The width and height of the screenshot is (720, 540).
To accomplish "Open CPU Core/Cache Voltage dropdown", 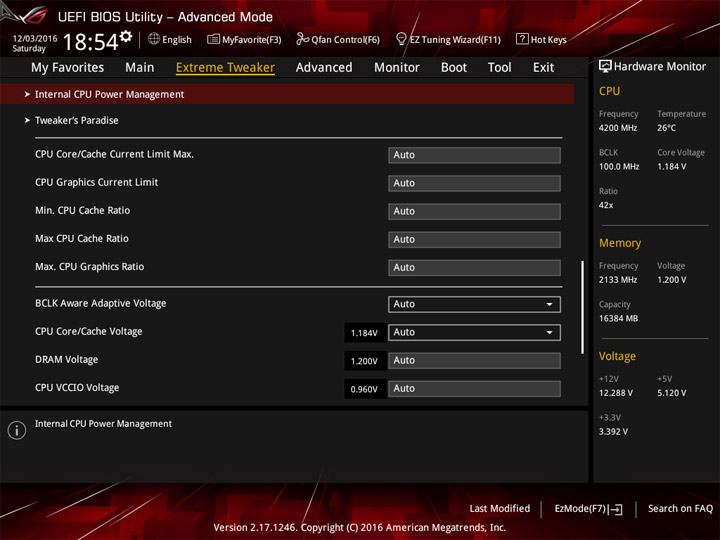I will (x=474, y=332).
